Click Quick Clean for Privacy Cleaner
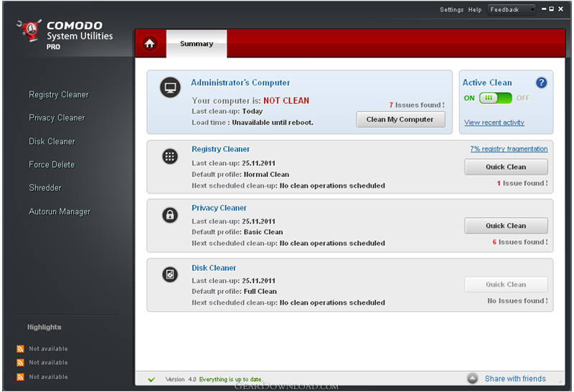Image resolution: width=574 pixels, height=392 pixels. 506,226
